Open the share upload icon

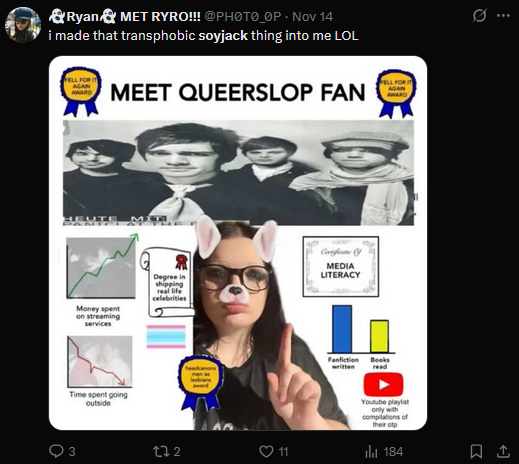click(x=503, y=451)
